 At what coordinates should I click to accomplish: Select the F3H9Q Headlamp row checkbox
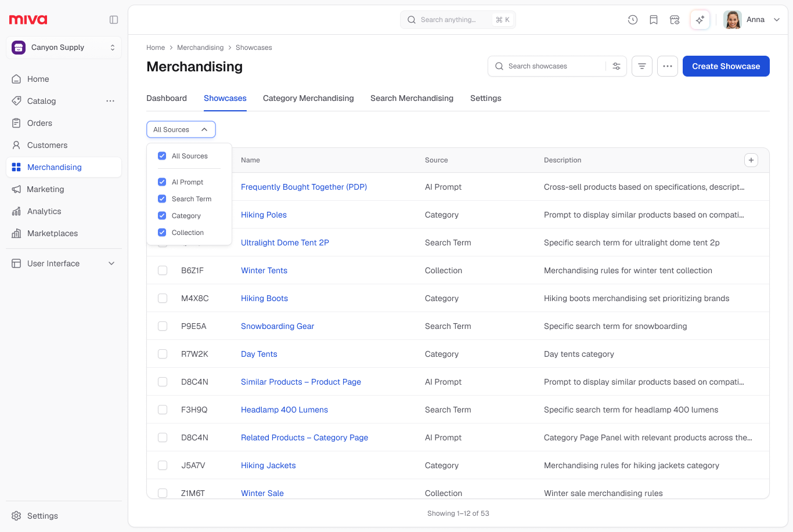coord(163,410)
